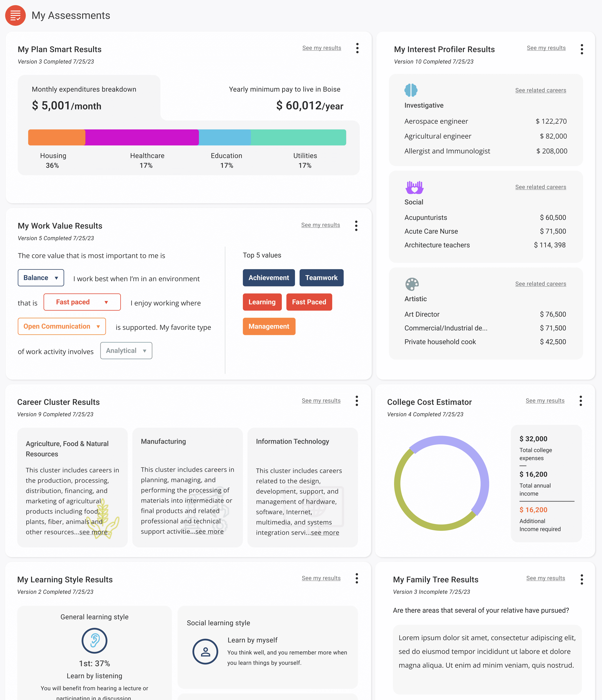Select the Management value tag
Viewport: 602px width, 700px height.
(x=269, y=326)
